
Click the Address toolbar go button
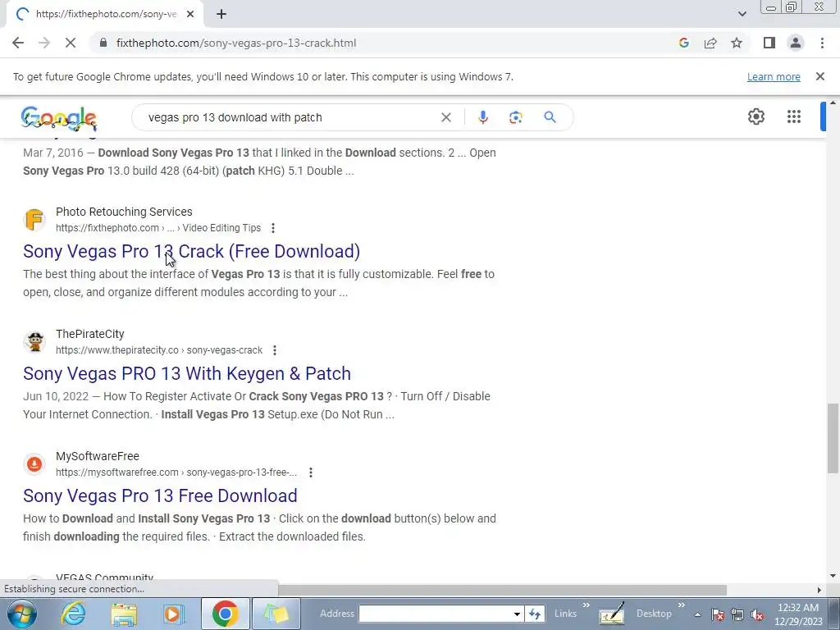tap(535, 614)
